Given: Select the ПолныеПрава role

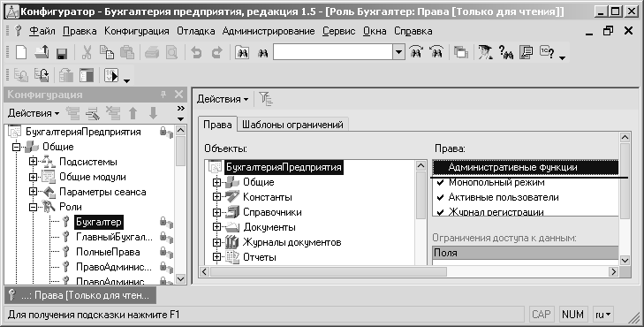Looking at the screenshot, I should pyautogui.click(x=108, y=252).
